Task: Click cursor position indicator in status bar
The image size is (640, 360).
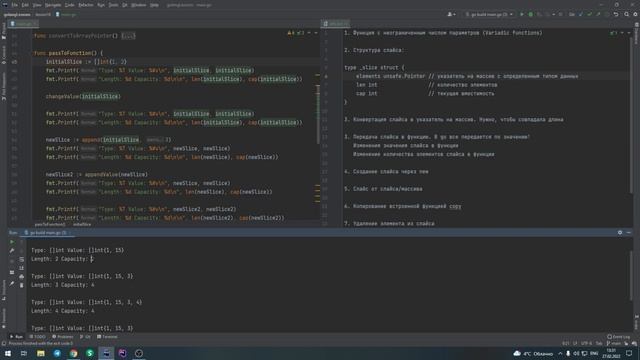Action: click(x=565, y=343)
